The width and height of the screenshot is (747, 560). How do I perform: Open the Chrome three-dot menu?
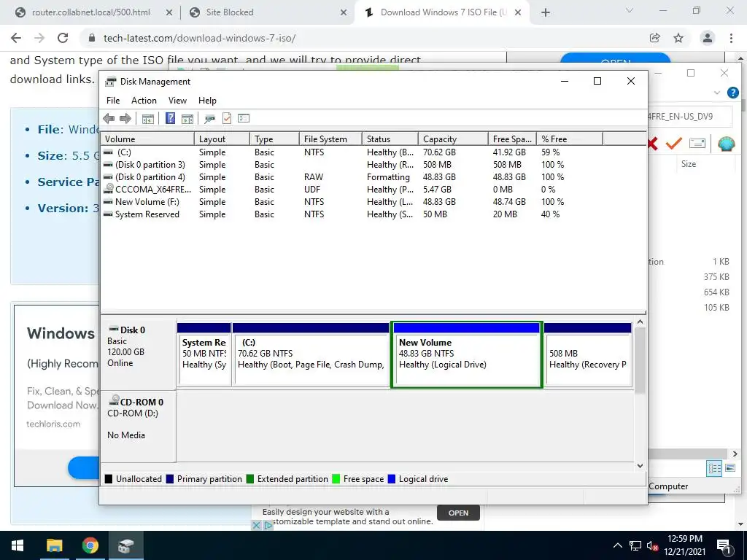(x=731, y=38)
